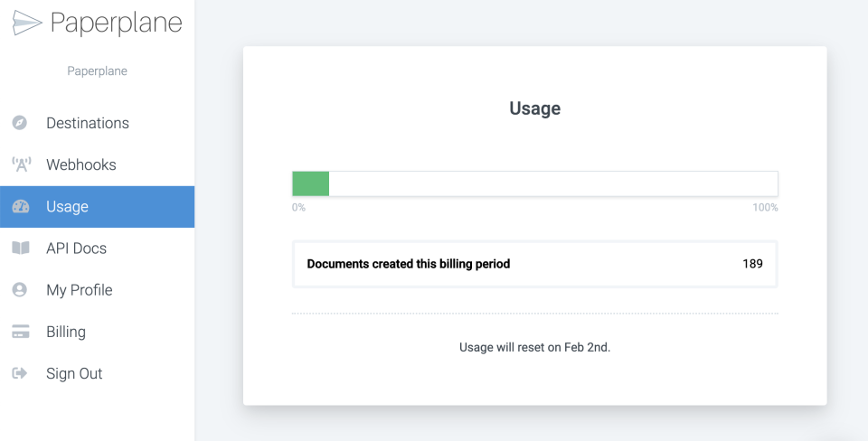Viewport: 868px width, 441px height.
Task: Click the Paperplane account name label
Action: (97, 71)
